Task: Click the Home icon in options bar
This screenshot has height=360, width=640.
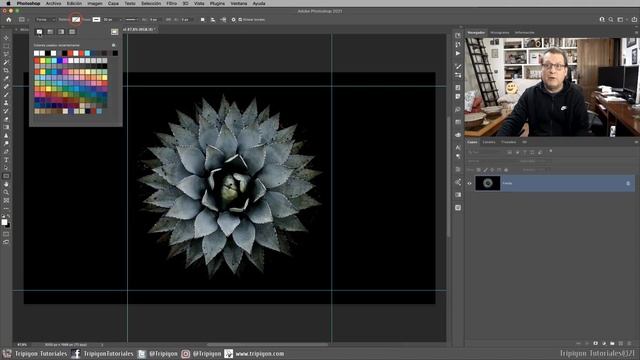Action: (x=9, y=20)
